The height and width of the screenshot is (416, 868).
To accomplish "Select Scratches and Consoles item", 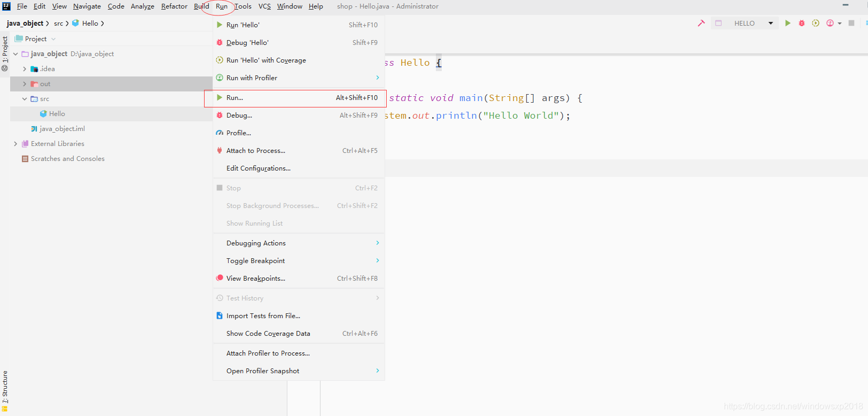I will click(x=68, y=159).
